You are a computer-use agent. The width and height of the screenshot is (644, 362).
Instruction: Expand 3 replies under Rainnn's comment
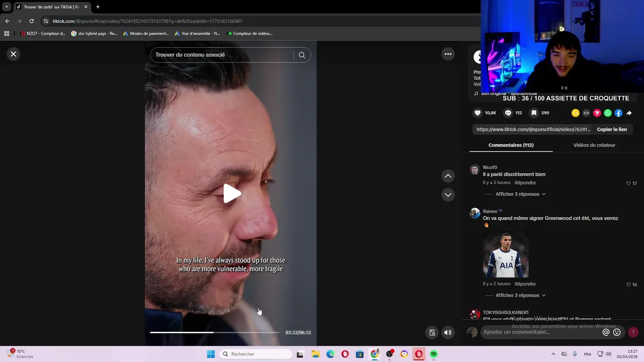pyautogui.click(x=520, y=295)
